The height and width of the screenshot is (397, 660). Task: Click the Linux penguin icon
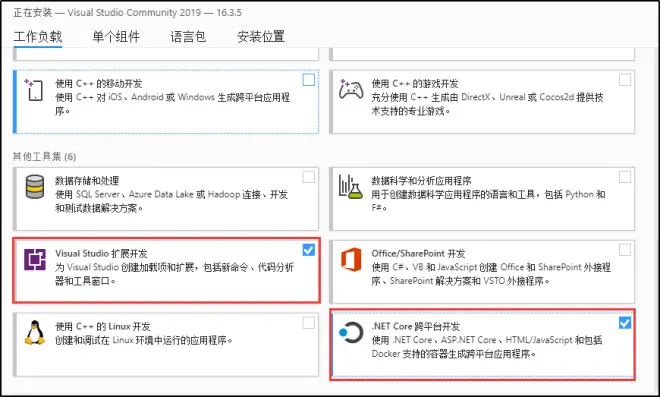pyautogui.click(x=35, y=333)
